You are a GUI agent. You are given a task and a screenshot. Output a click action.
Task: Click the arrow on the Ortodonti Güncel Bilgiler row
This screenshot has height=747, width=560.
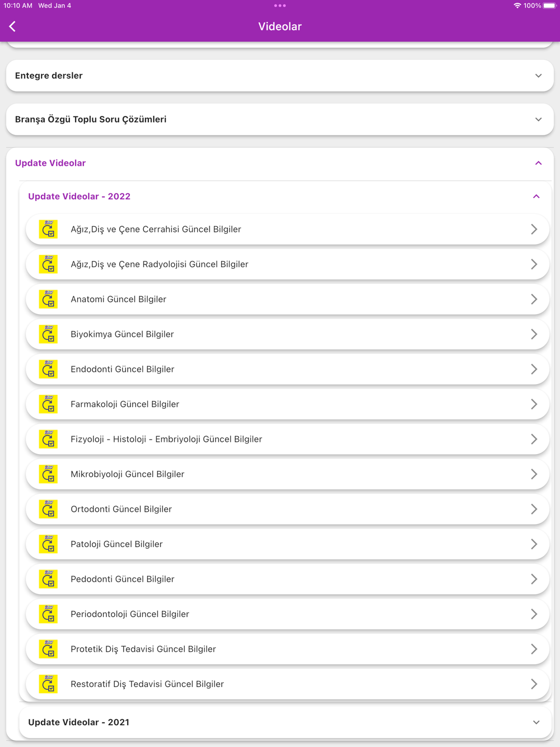pyautogui.click(x=534, y=509)
